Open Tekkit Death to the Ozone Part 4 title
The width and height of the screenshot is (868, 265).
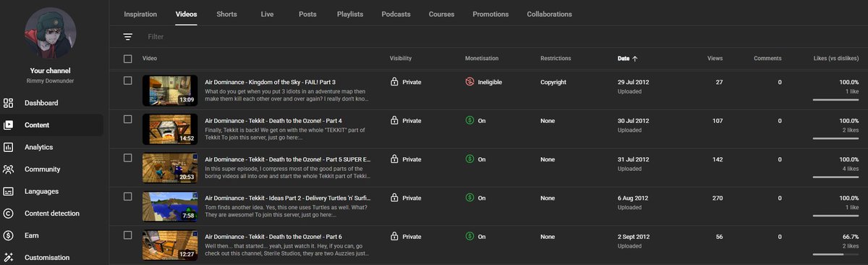273,121
